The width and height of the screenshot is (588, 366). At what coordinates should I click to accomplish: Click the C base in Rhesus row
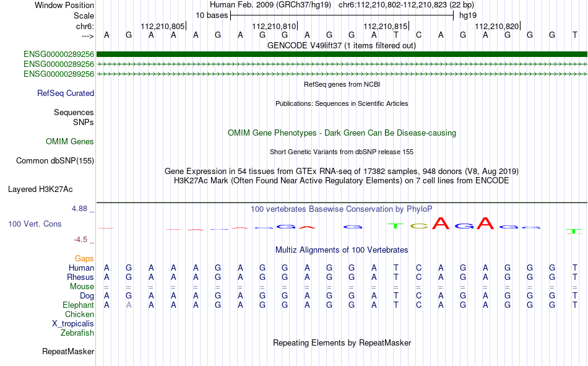pos(419,277)
